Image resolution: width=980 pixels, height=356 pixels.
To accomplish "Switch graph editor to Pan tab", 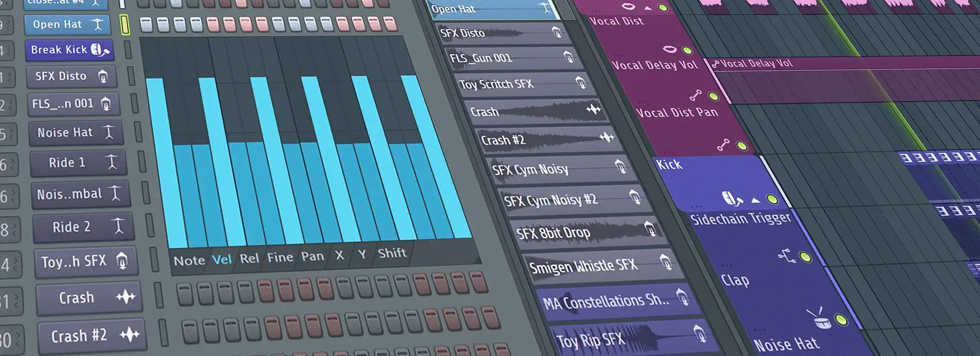I will 312,257.
